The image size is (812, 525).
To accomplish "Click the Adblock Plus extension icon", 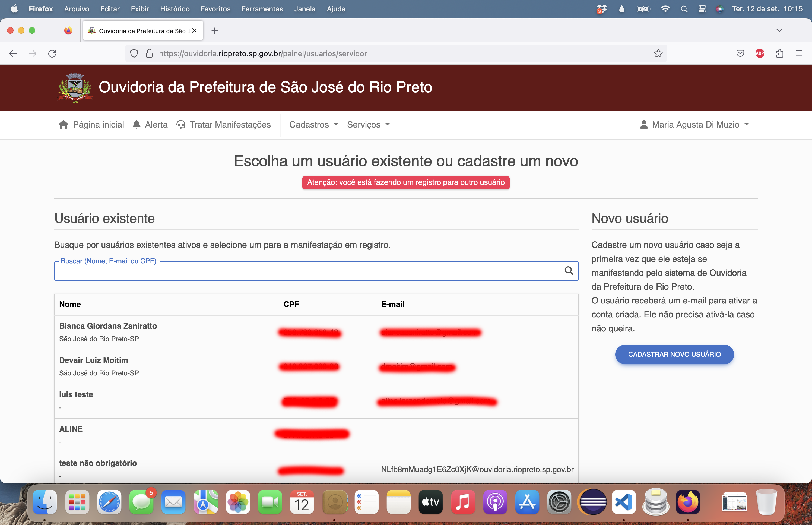I will click(x=760, y=53).
